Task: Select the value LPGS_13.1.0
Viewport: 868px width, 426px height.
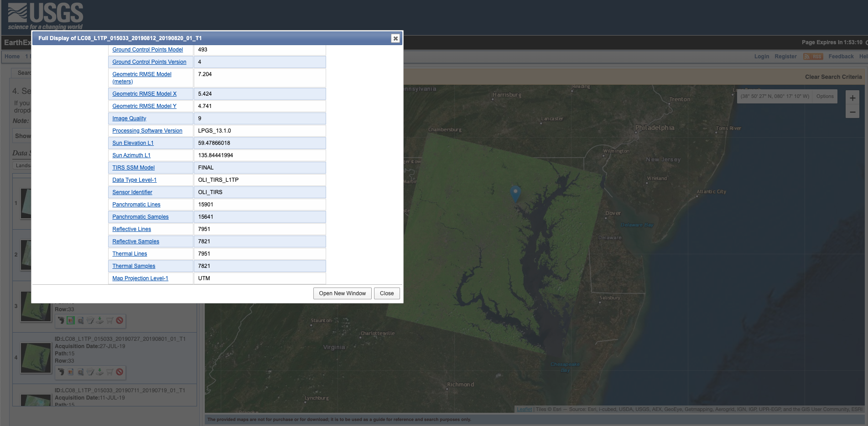Action: point(214,131)
